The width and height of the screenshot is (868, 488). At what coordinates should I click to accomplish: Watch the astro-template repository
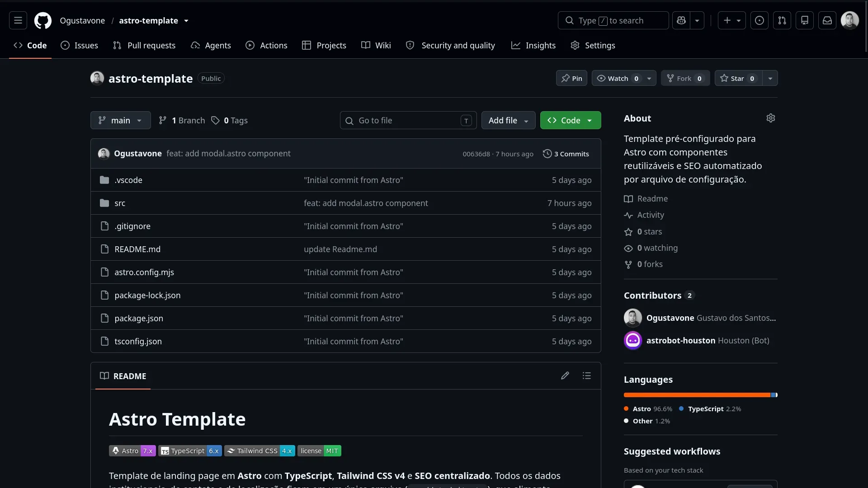pos(618,78)
